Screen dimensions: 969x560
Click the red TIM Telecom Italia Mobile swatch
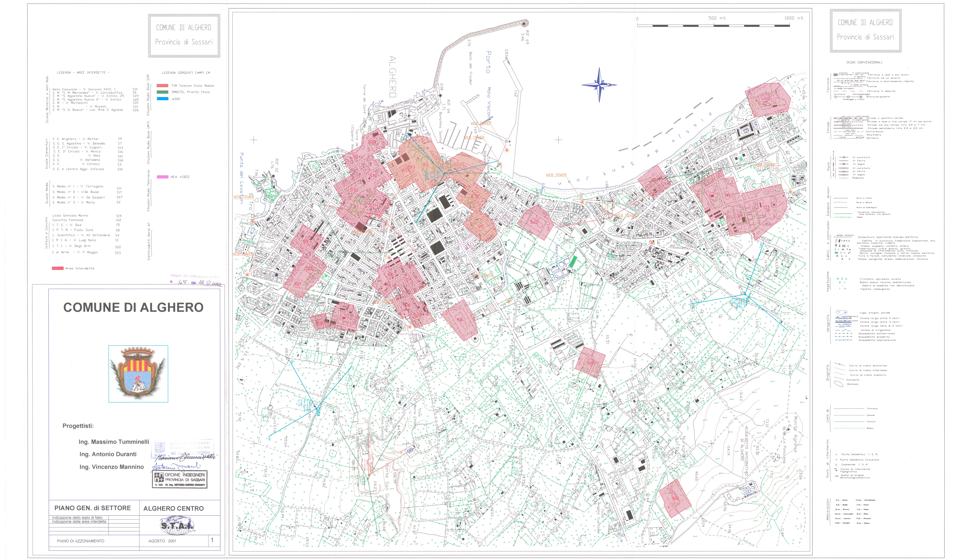[x=163, y=86]
